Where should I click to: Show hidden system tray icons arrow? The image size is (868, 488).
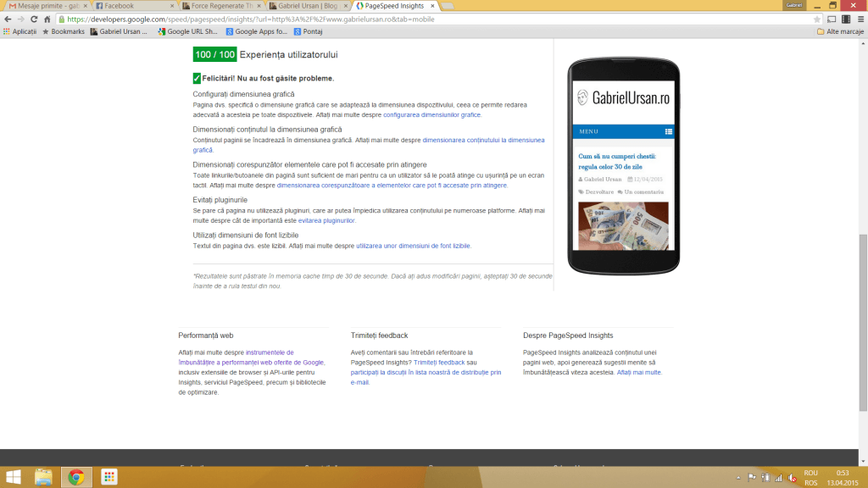pos(738,478)
